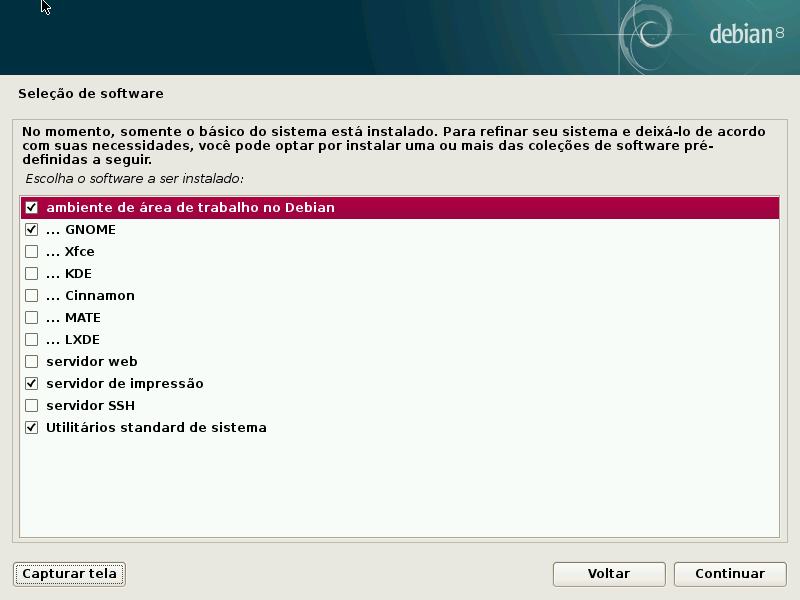Enable the LXDE desktop checkbox
This screenshot has width=800, height=600.
(x=32, y=340)
